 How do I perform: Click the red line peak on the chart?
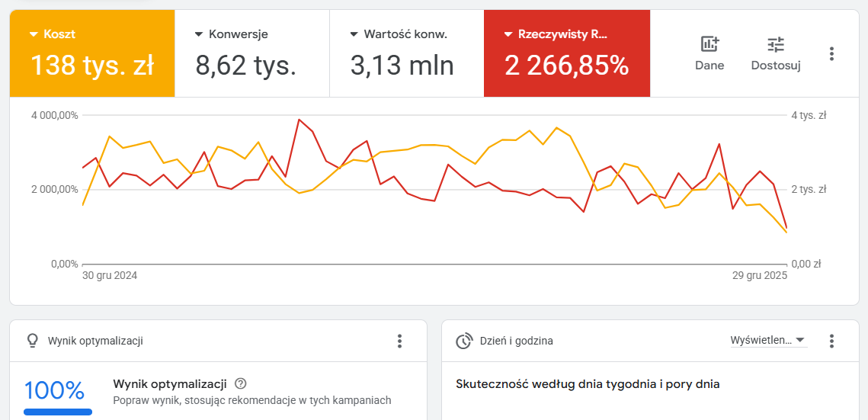(x=299, y=120)
